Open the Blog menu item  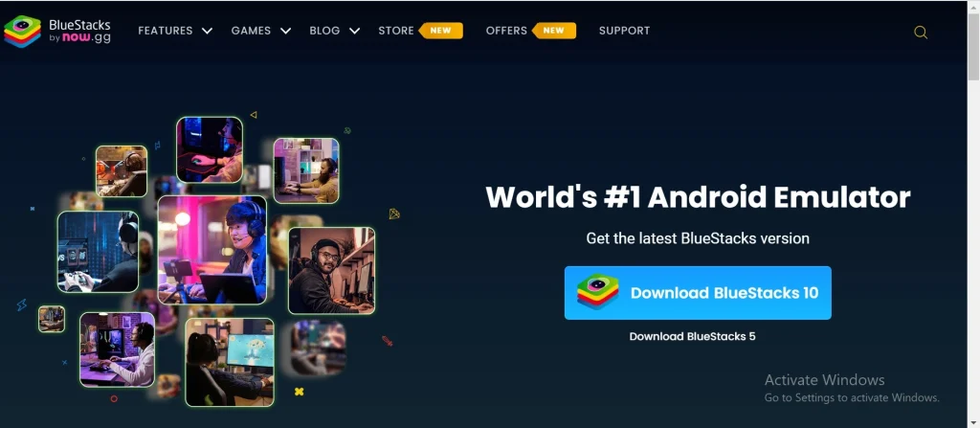[324, 31]
